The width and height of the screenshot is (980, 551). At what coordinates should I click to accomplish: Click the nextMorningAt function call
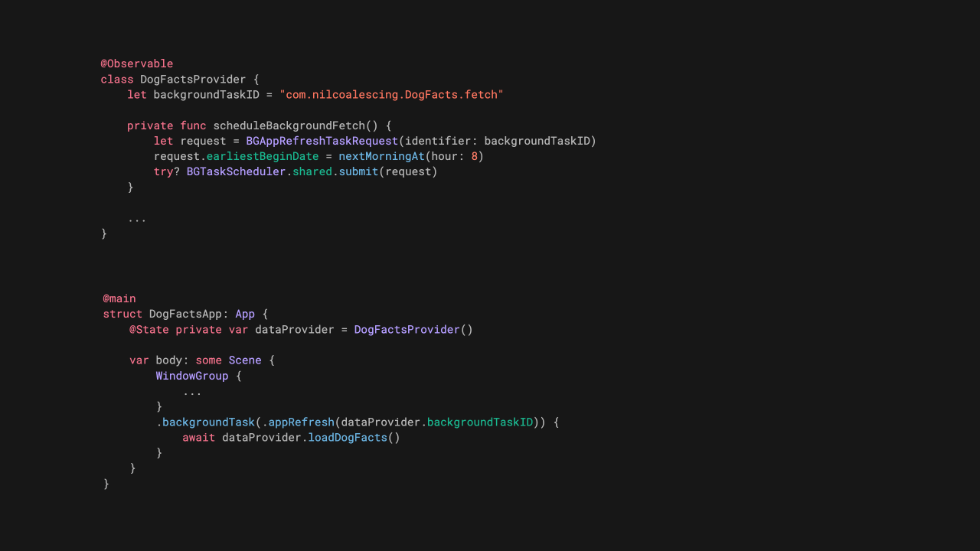pos(382,156)
